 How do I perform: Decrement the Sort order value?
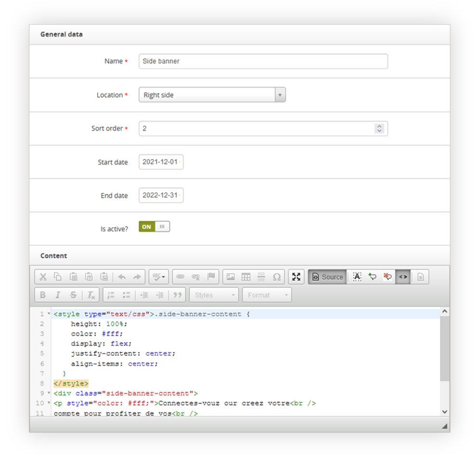click(380, 131)
